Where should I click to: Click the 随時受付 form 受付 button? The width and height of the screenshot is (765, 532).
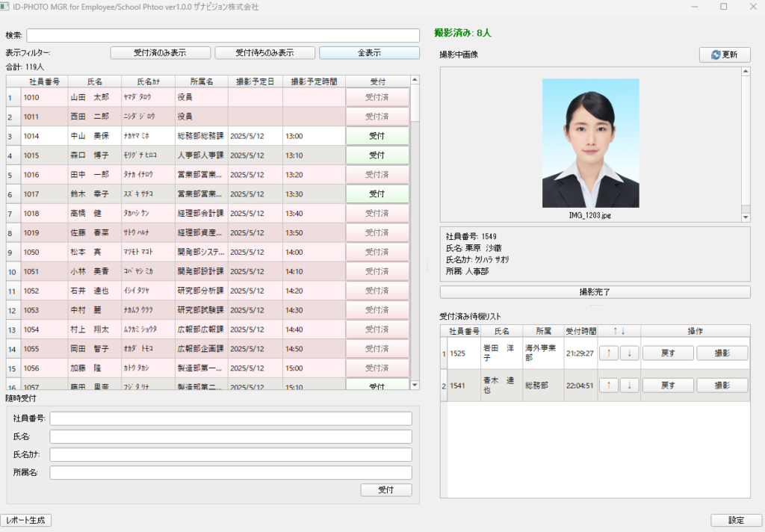click(386, 490)
